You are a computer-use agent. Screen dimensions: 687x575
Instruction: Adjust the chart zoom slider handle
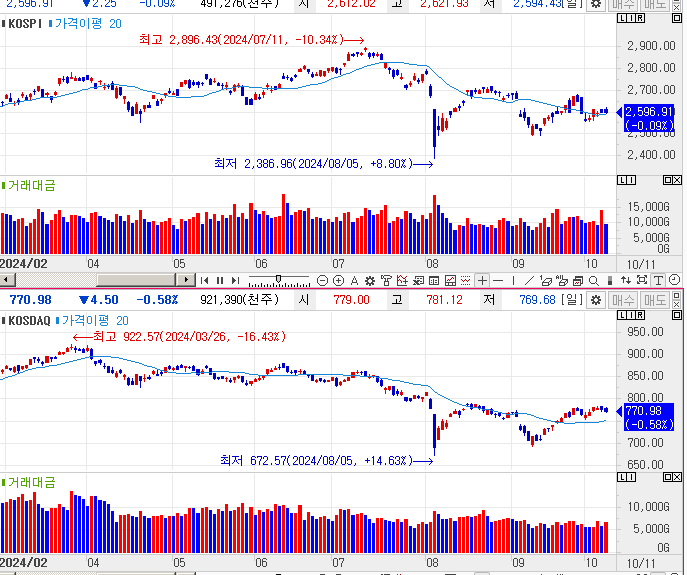pos(278,279)
